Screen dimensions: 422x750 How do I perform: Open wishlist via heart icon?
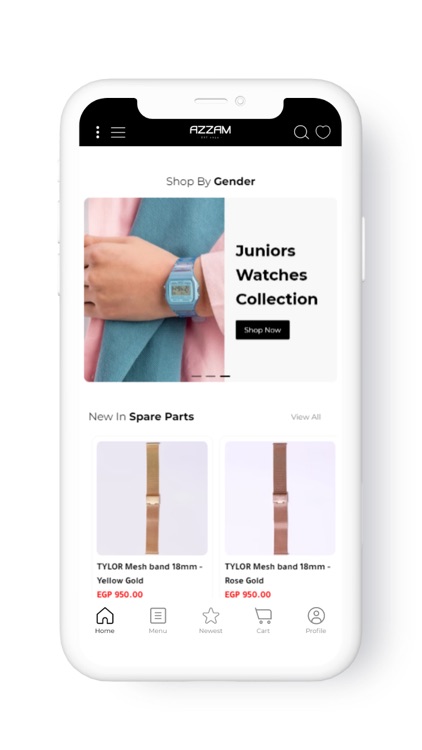click(x=323, y=132)
